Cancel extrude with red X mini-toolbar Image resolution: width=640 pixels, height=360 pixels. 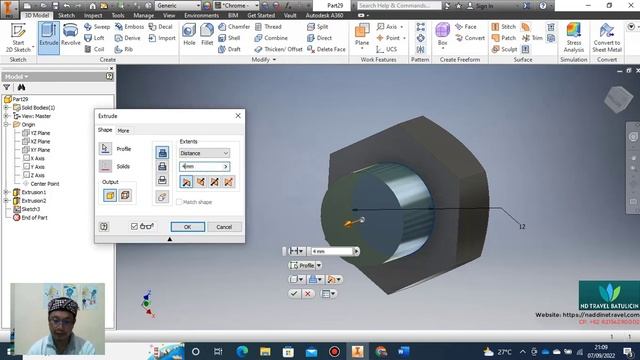pos(308,293)
